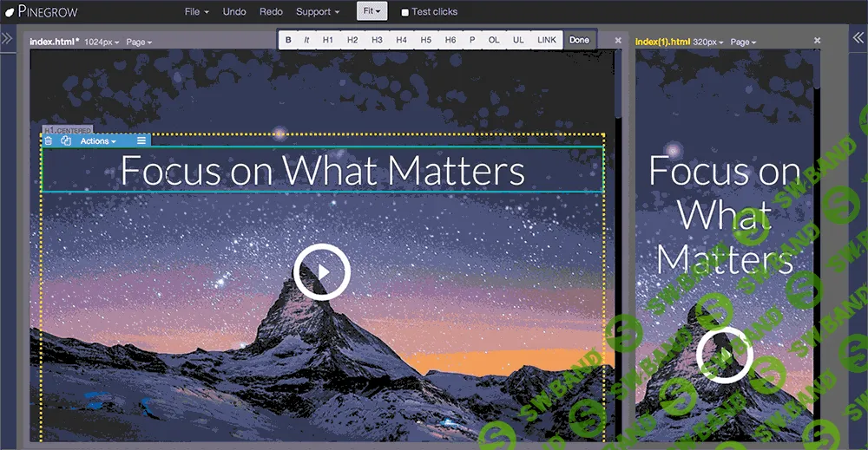
Task: Open the Page dropdown for index.html
Action: pos(139,42)
